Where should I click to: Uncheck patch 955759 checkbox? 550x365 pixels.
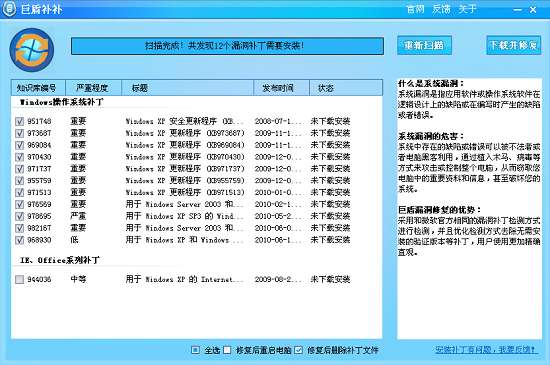19,181
